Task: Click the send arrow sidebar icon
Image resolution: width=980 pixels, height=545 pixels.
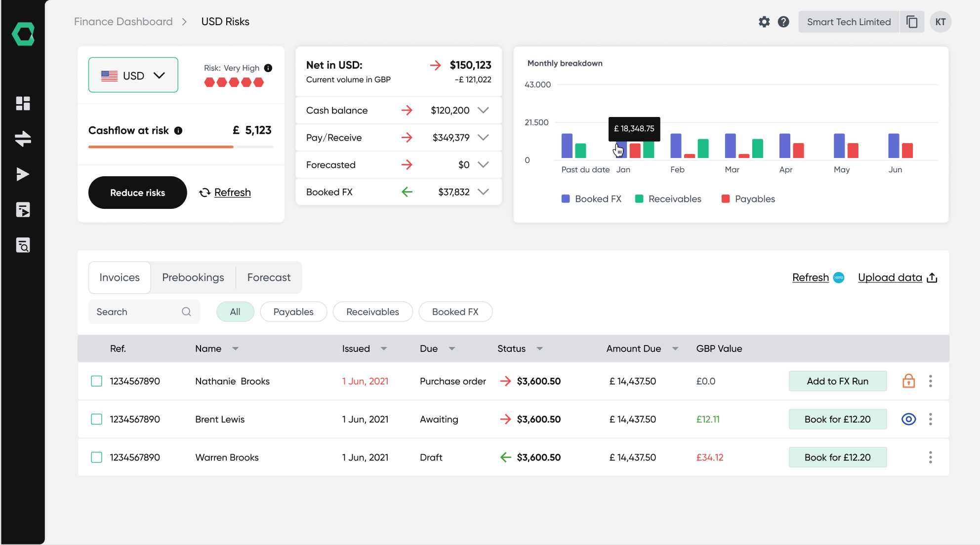Action: point(23,174)
